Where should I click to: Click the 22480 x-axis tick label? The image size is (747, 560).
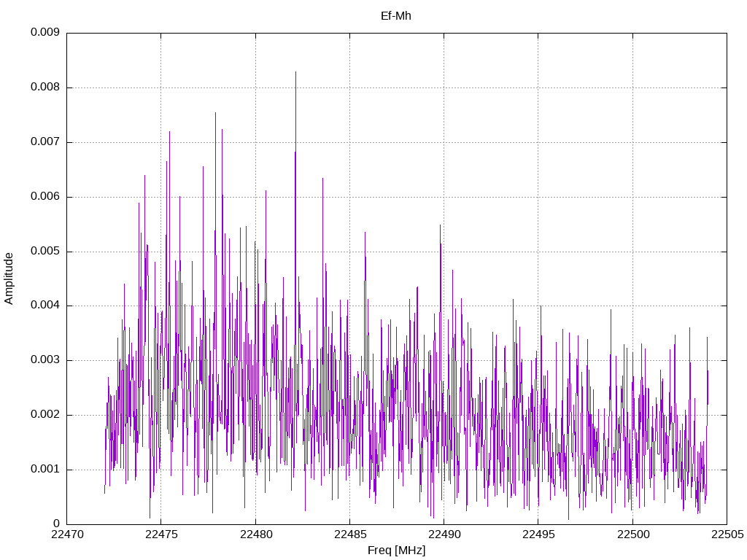[x=256, y=534]
